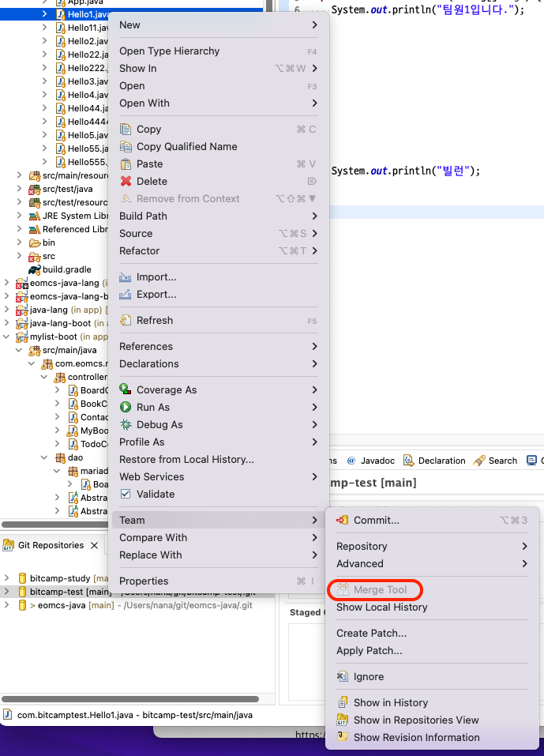Open the Source submenu entry
The width and height of the screenshot is (544, 756).
click(x=219, y=233)
